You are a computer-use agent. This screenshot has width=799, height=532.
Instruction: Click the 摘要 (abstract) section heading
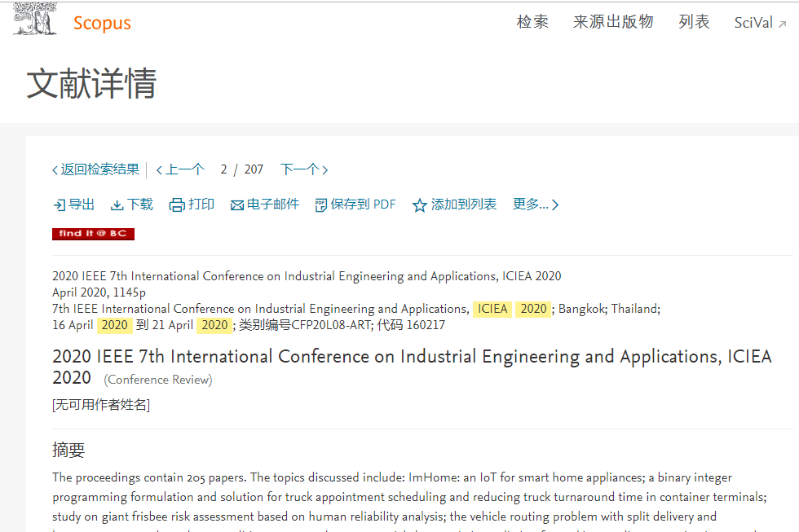68,451
